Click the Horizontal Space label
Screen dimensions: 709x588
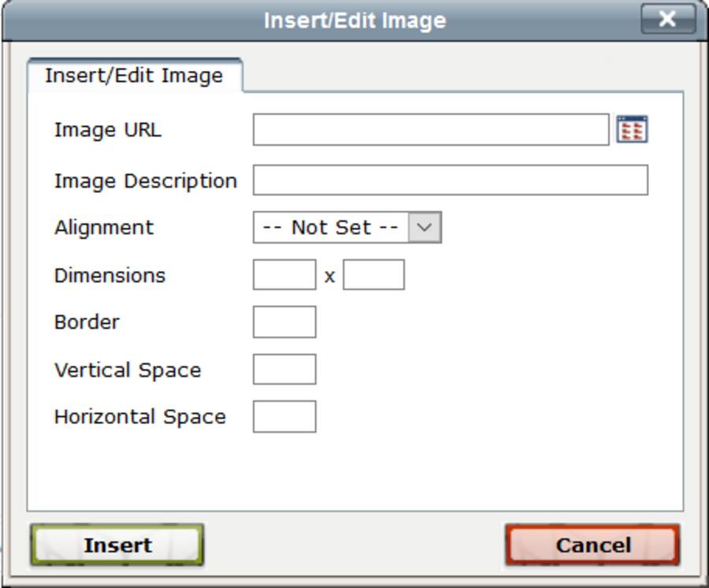click(139, 417)
